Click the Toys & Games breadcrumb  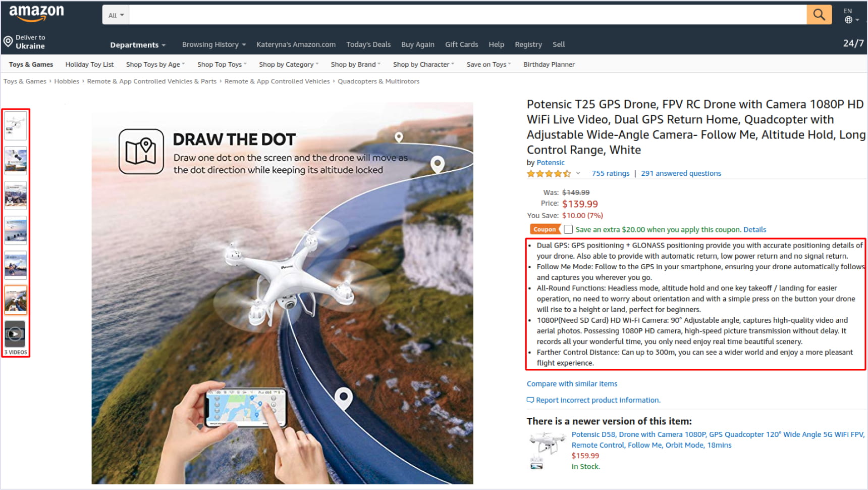tap(25, 81)
